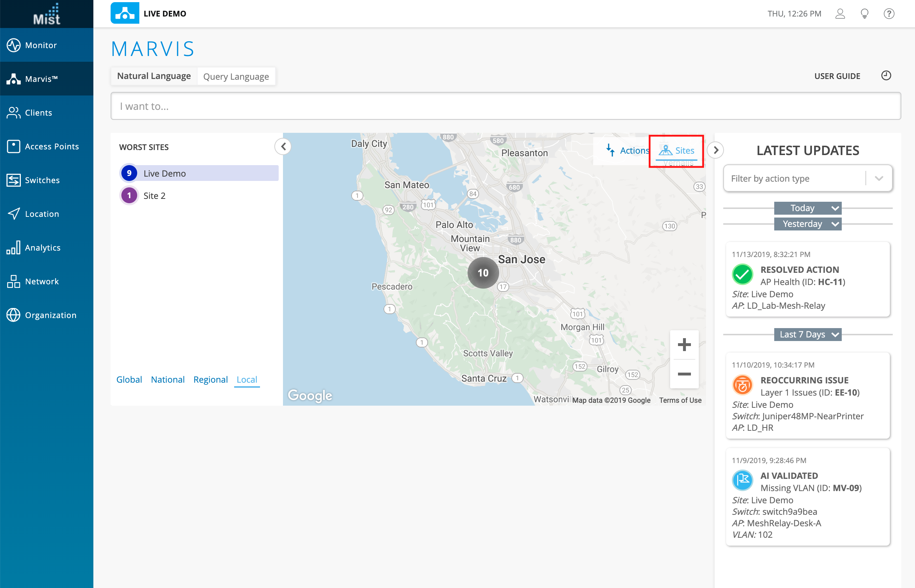Zoom out the map with minus button
Screen dimensions: 915x588
tap(684, 374)
